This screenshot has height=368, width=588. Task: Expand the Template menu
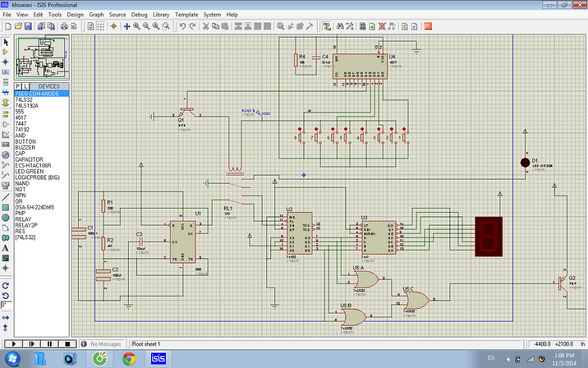click(187, 14)
